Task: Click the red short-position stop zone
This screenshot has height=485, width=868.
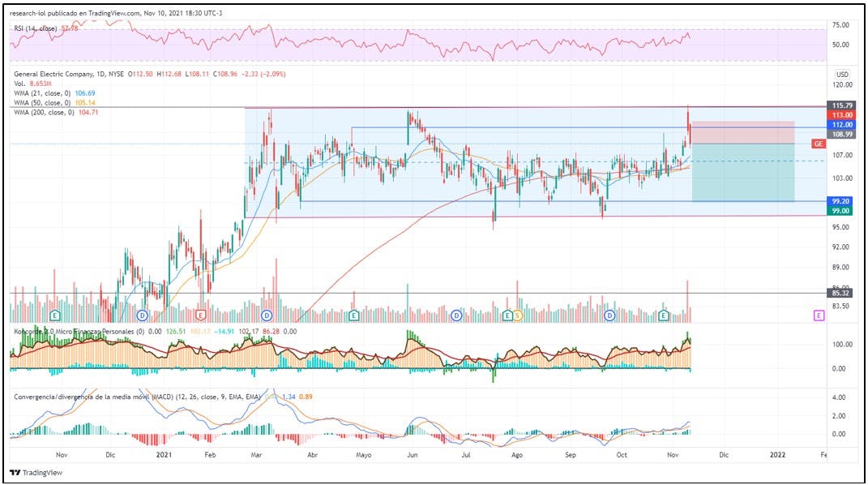Action: point(743,133)
